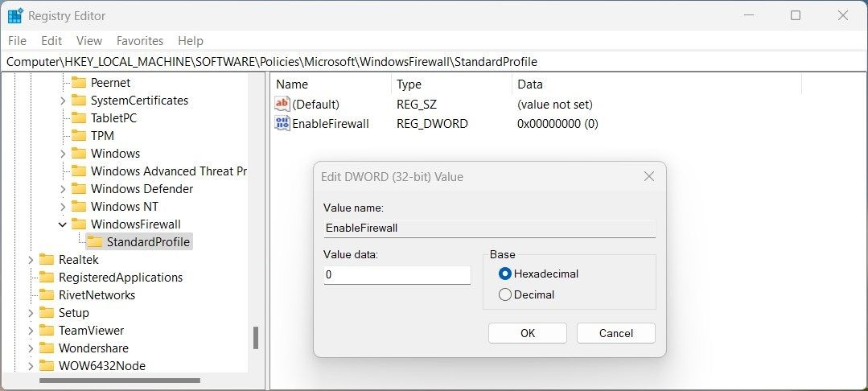Open the File menu
The height and width of the screenshot is (391, 868).
tap(17, 41)
